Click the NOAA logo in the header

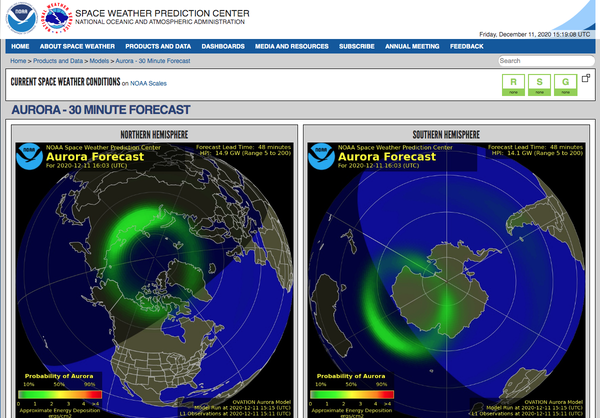[x=21, y=18]
